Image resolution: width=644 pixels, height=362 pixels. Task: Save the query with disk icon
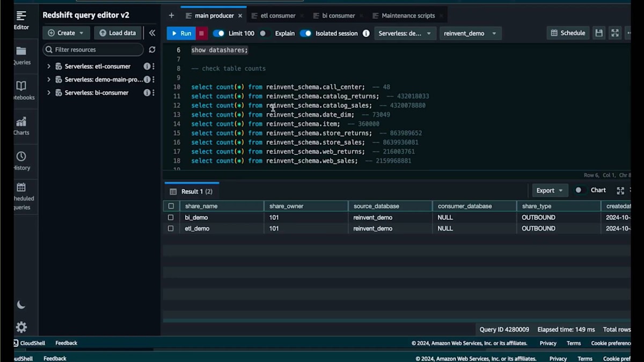click(599, 33)
